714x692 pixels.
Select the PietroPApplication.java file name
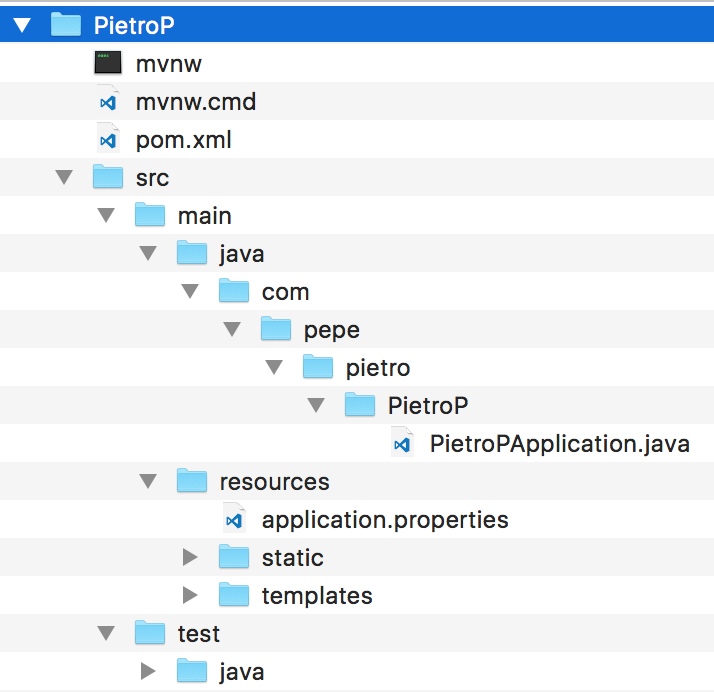559,444
